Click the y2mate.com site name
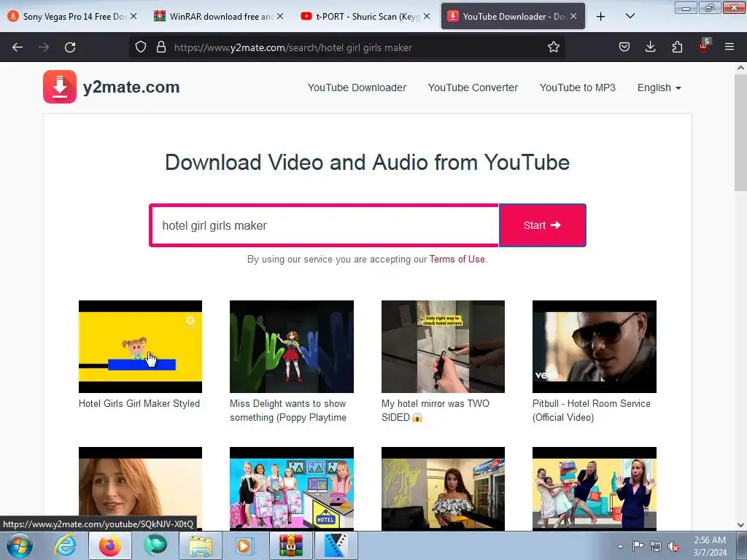The height and width of the screenshot is (560, 747). coord(131,87)
